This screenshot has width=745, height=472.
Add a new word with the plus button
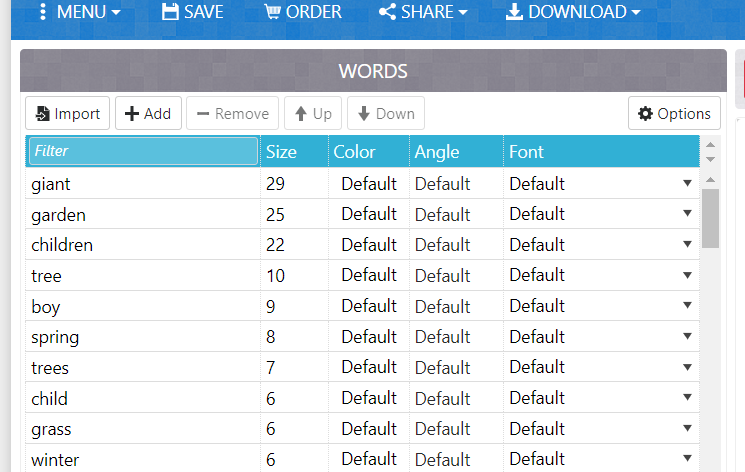(x=148, y=114)
